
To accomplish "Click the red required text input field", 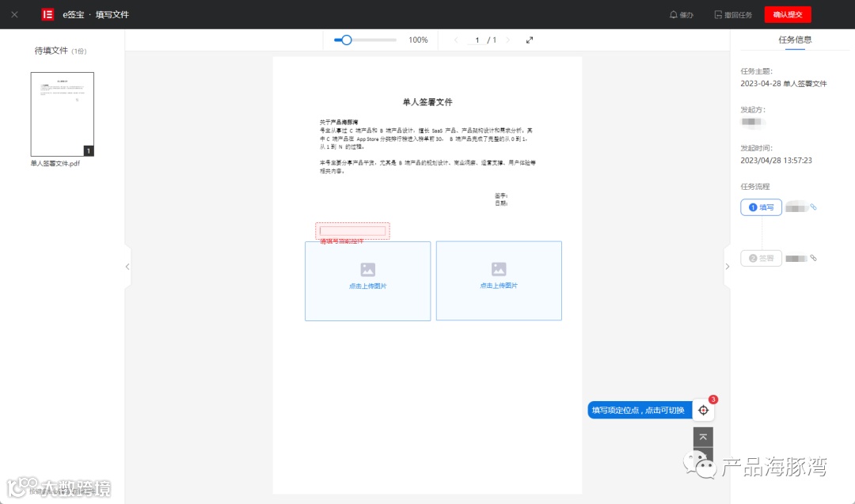I will [352, 231].
